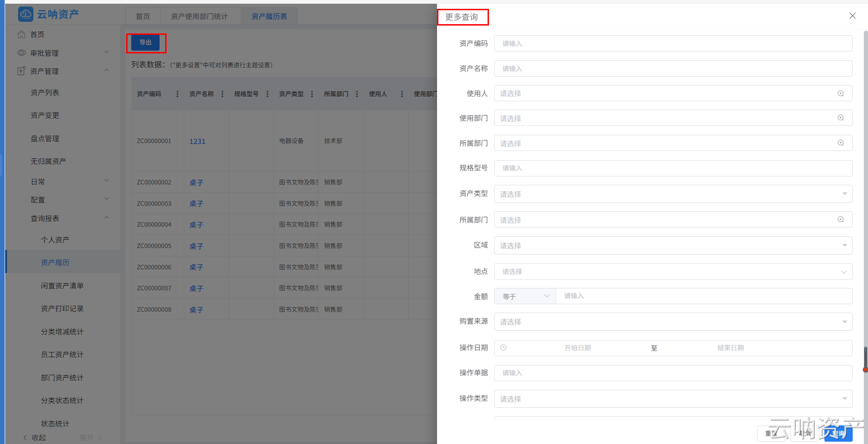Focus the 资产名称 input field
868x444 pixels.
coord(673,68)
